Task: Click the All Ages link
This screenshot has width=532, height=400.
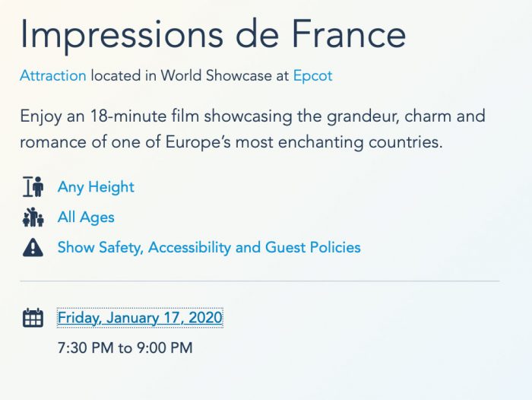Action: pos(86,217)
